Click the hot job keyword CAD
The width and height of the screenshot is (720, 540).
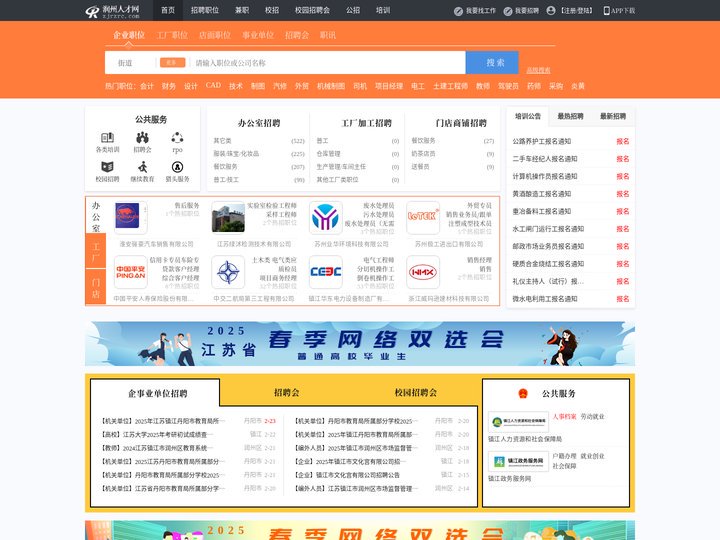tap(213, 85)
